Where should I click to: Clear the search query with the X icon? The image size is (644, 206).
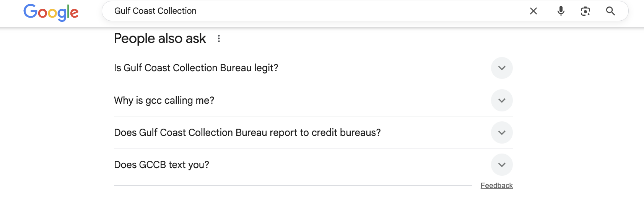point(533,11)
